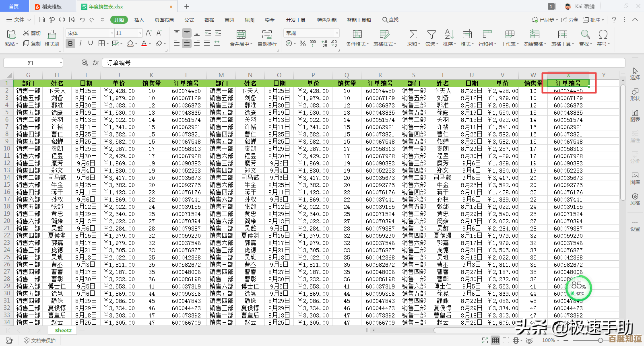Expand the font size dropdown showing 11
This screenshot has height=346, width=644.
tap(140, 33)
